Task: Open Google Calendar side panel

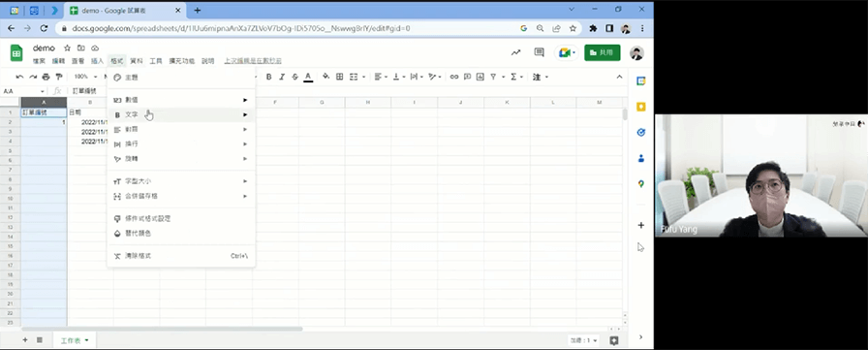Action: coord(641,80)
